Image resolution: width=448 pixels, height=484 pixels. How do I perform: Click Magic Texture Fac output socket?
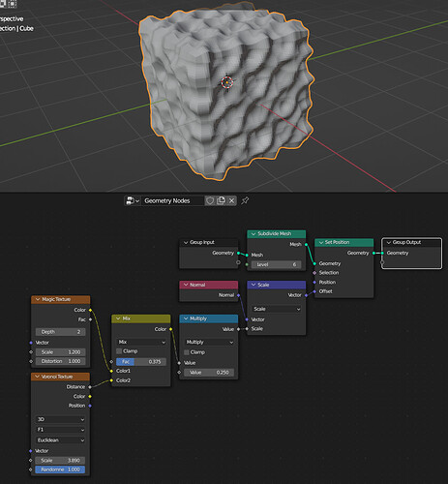point(90,319)
